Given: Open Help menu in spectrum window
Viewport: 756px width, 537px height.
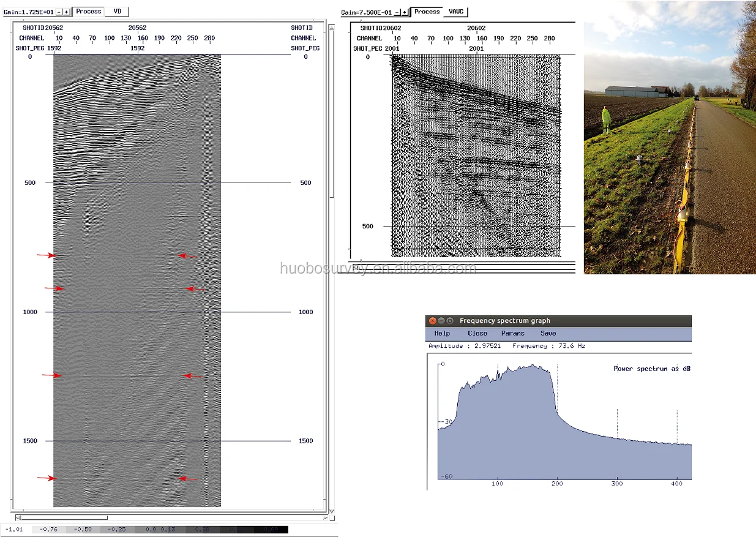Looking at the screenshot, I should tap(442, 334).
